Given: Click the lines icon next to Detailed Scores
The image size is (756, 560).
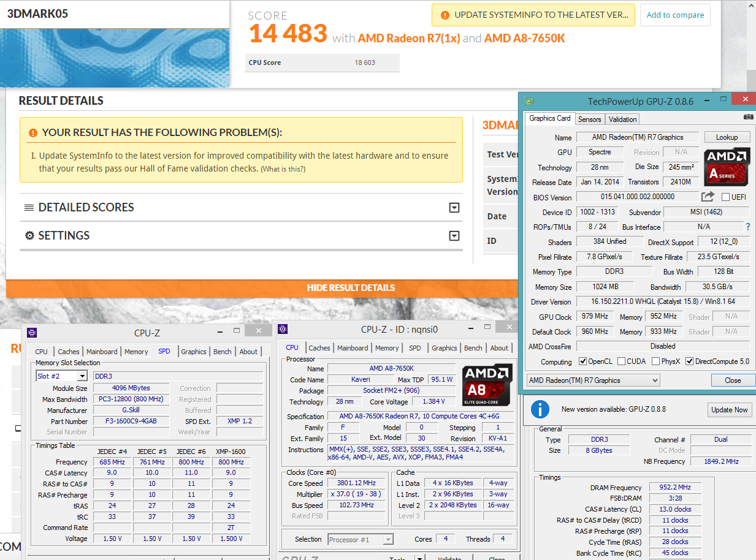Looking at the screenshot, I should coord(29,208).
